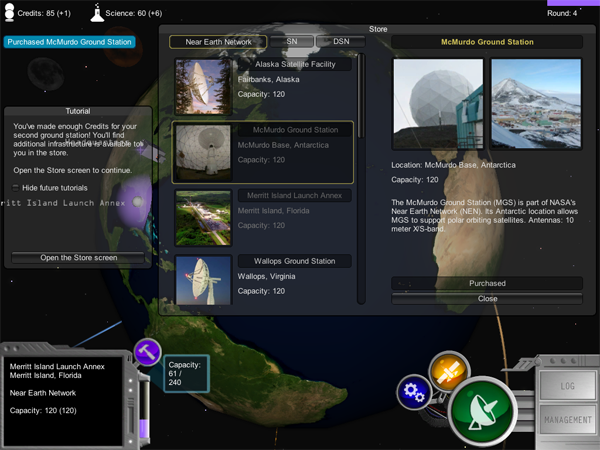Select Merritt Island Launch Annex store entry

263,218
